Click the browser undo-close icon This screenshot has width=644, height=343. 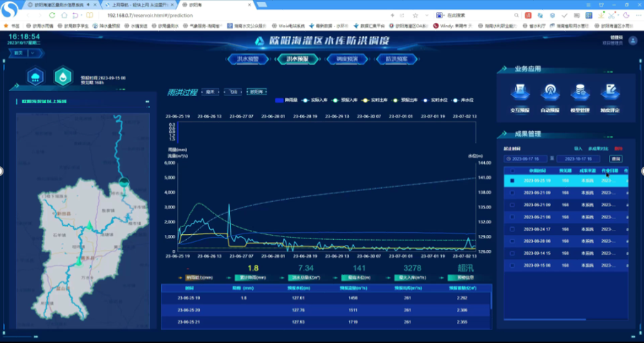(x=75, y=15)
